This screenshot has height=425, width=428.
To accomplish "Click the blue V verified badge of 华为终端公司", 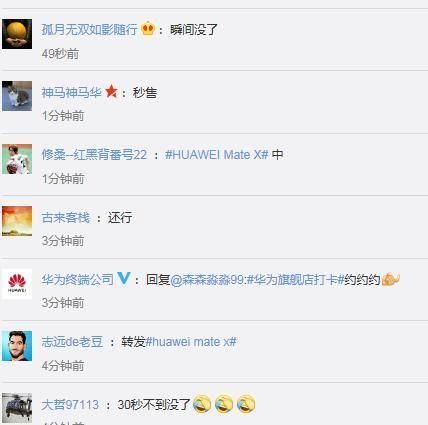I will click(x=124, y=278).
